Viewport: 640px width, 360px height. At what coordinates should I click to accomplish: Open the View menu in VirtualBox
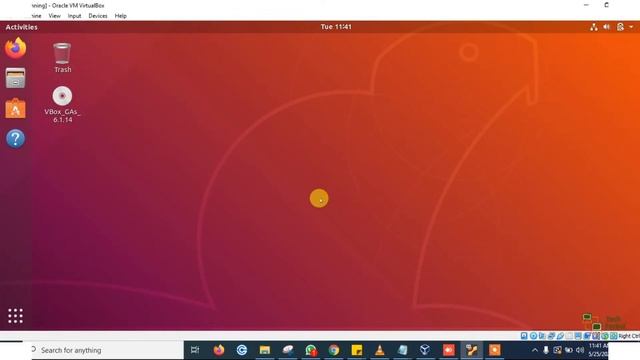tap(54, 16)
